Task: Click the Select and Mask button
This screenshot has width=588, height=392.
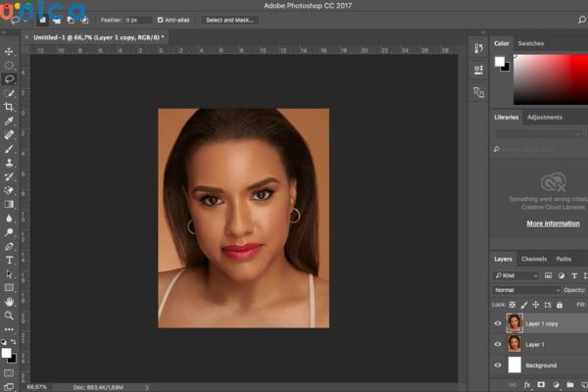Action: 230,20
